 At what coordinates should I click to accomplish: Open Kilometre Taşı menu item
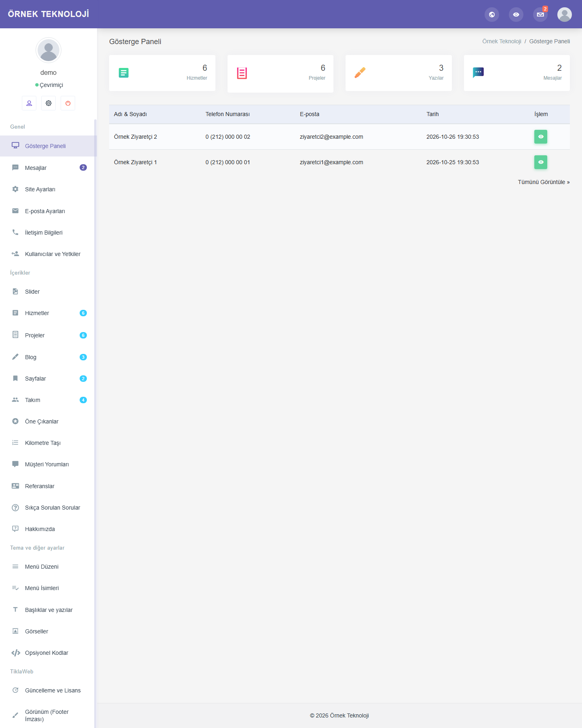pyautogui.click(x=48, y=443)
